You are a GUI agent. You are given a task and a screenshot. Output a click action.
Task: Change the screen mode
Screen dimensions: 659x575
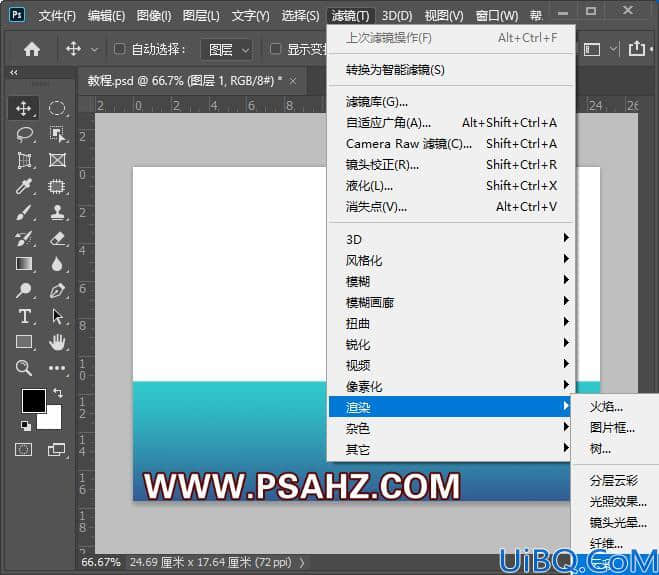coord(56,450)
